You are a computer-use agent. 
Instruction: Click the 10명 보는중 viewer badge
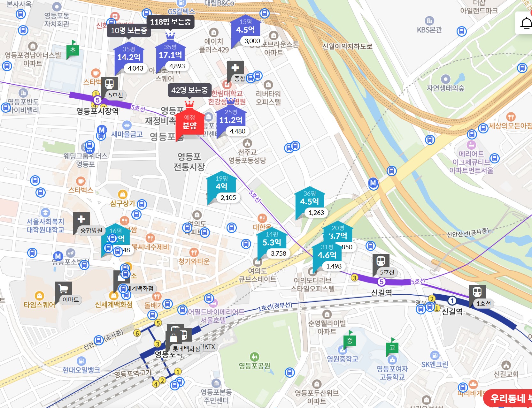[x=129, y=31]
